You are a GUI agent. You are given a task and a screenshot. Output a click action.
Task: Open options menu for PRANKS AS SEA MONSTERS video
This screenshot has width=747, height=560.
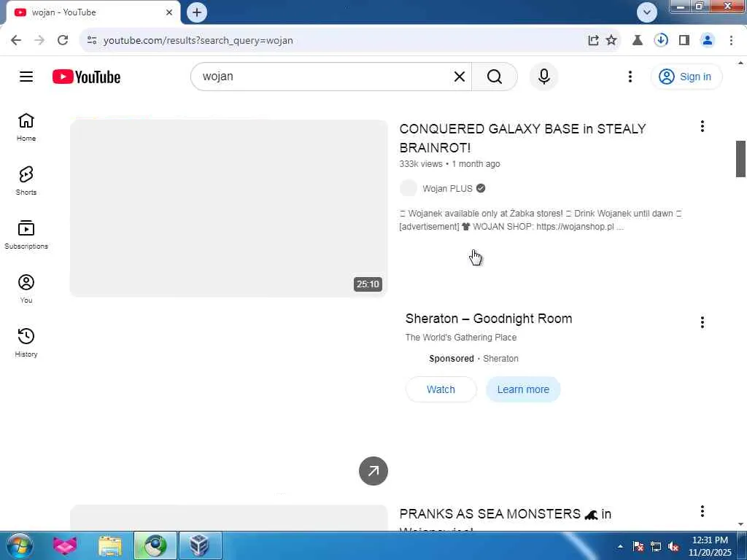tap(703, 511)
